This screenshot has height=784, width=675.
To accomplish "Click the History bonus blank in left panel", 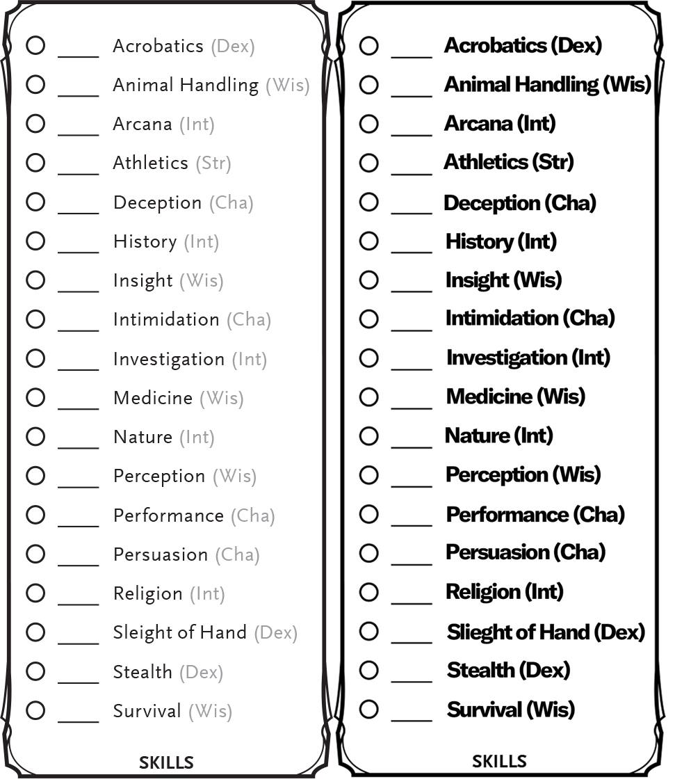I will click(x=79, y=246).
